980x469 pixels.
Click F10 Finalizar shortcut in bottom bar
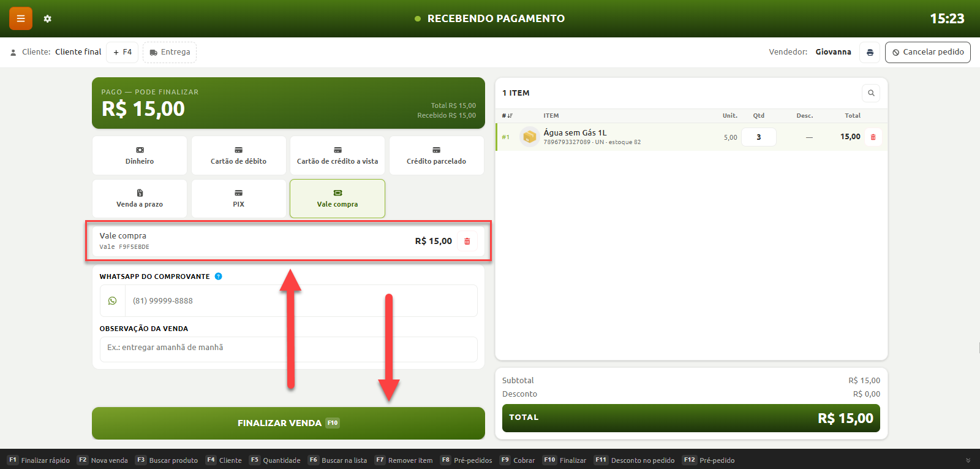coord(564,460)
